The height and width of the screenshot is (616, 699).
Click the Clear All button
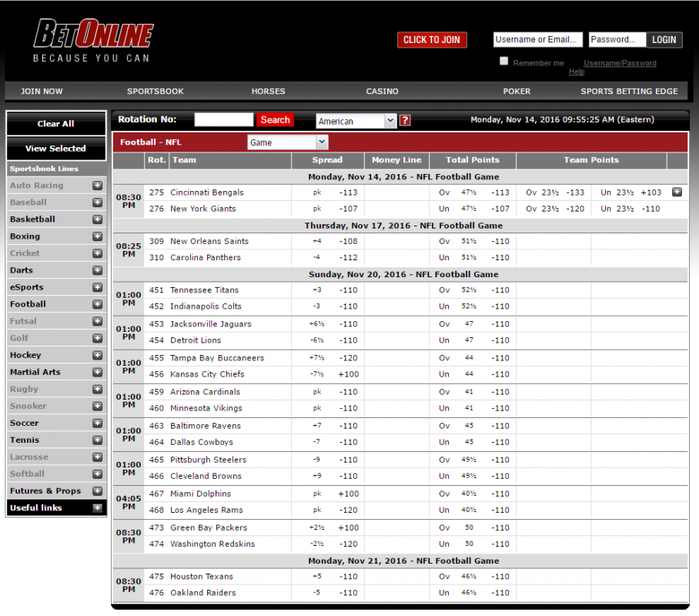pyautogui.click(x=55, y=123)
